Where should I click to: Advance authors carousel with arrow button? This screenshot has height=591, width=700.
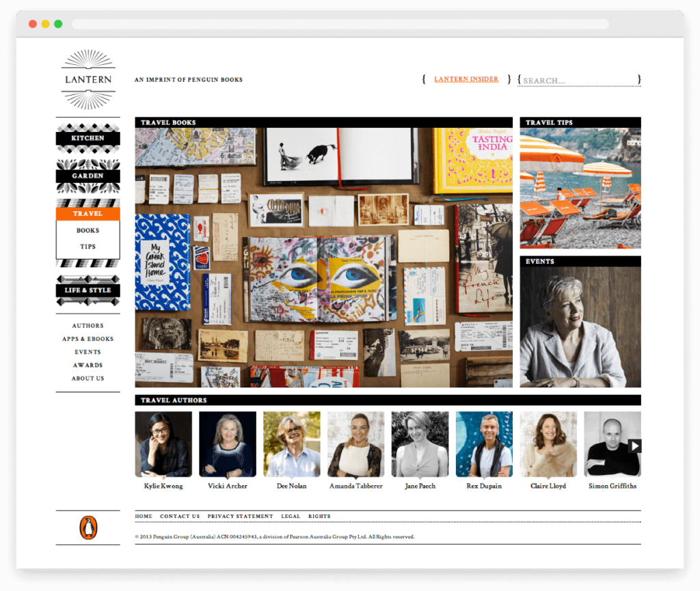pos(634,445)
